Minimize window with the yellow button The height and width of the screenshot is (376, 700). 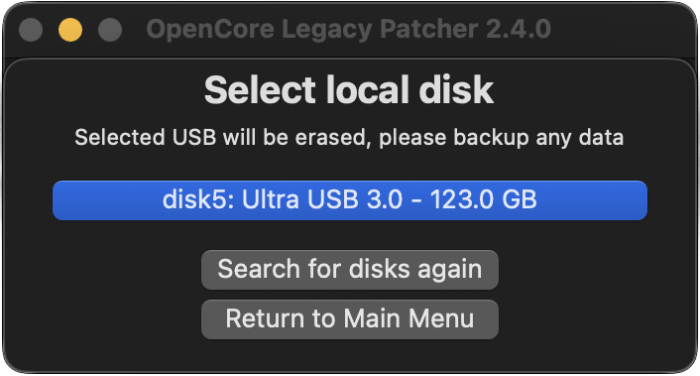[70, 29]
